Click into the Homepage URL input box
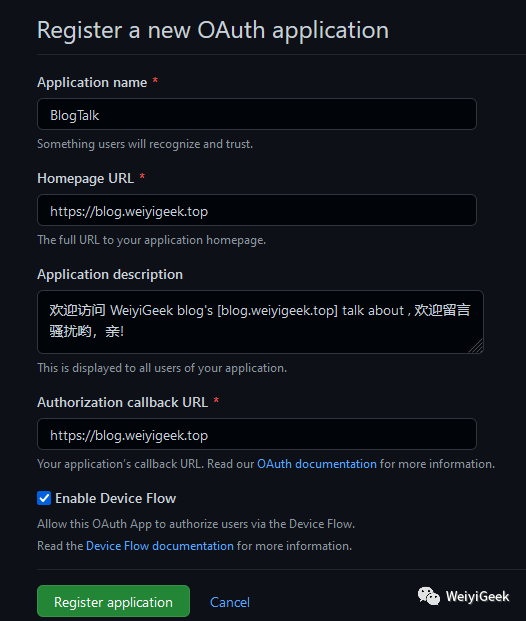 (257, 210)
